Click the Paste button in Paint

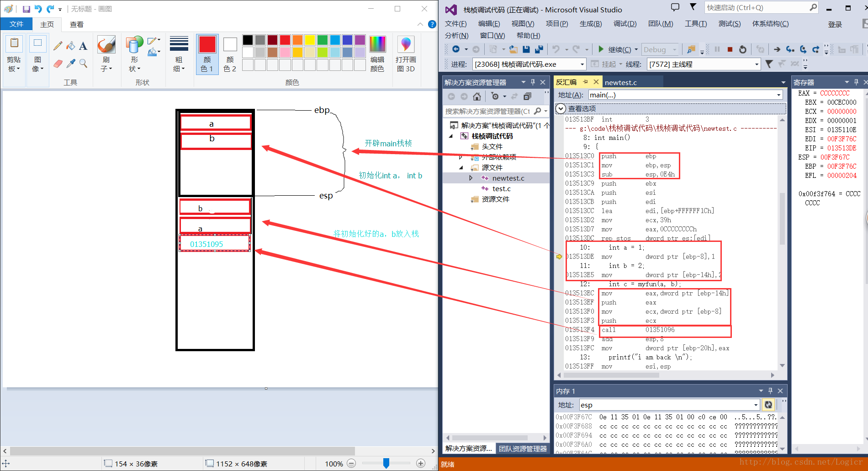pos(14,54)
